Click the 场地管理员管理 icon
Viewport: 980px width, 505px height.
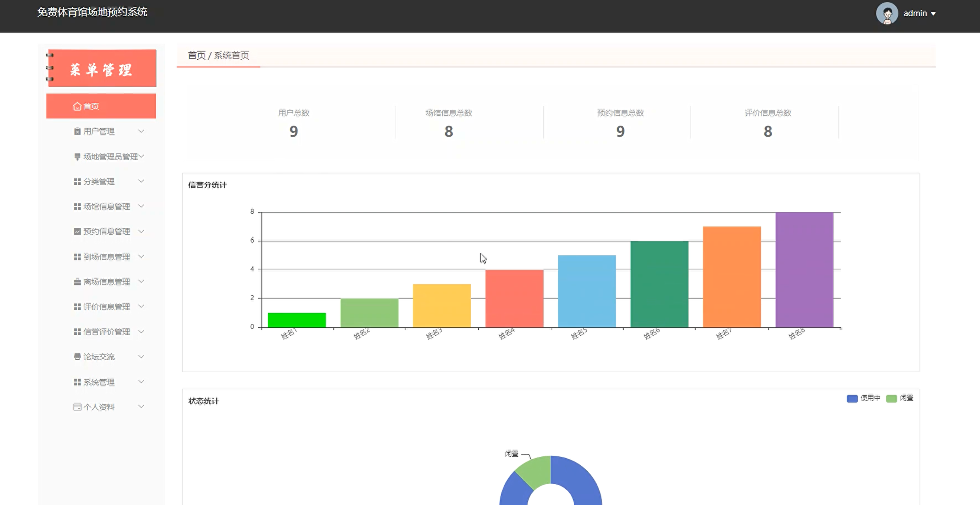click(x=77, y=157)
